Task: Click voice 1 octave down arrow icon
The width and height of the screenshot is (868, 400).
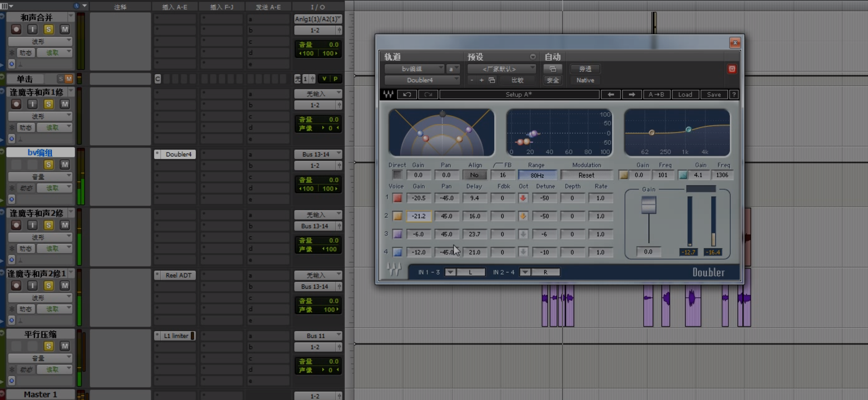Action: (x=523, y=198)
